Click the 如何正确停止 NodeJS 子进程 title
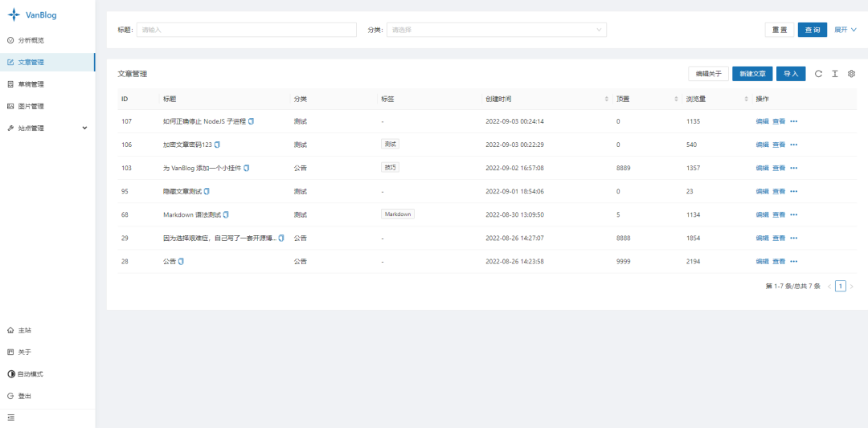This screenshot has height=428, width=868. point(204,121)
